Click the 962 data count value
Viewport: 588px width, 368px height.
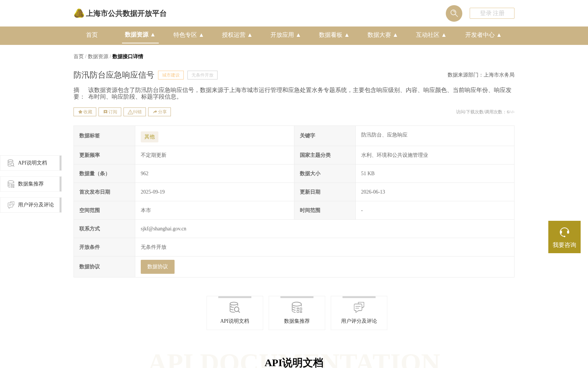click(145, 174)
